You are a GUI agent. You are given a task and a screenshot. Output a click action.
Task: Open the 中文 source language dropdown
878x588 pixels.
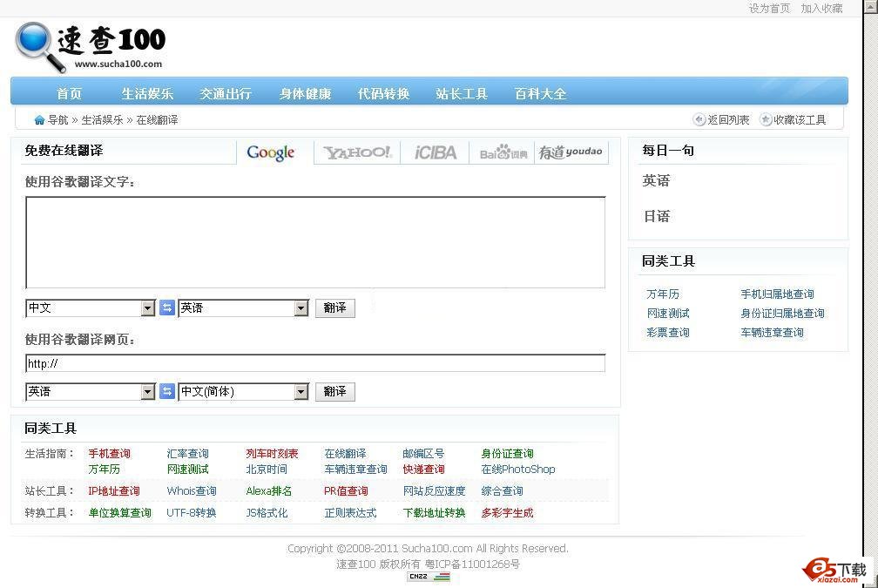point(148,308)
